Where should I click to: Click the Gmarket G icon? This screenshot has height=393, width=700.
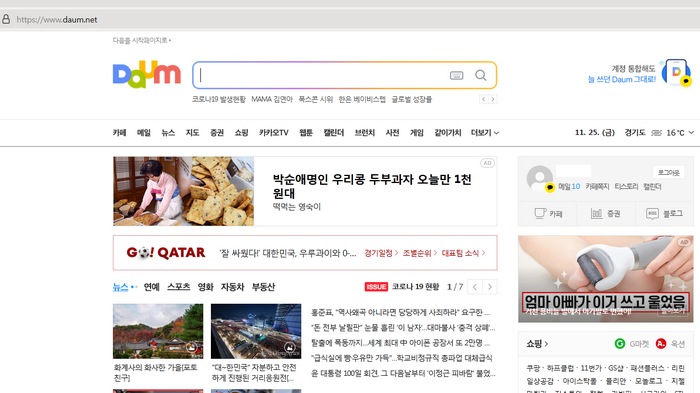pyautogui.click(x=620, y=343)
